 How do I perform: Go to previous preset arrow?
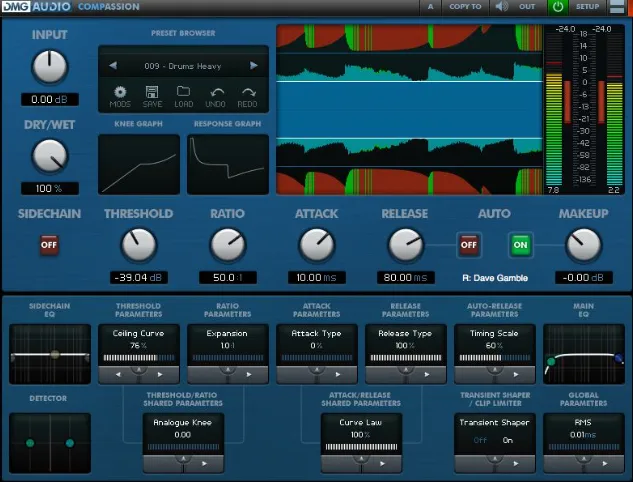click(x=113, y=65)
